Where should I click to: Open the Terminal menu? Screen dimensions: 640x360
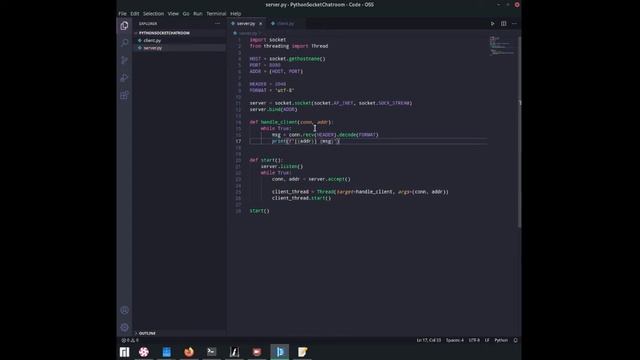[216, 13]
